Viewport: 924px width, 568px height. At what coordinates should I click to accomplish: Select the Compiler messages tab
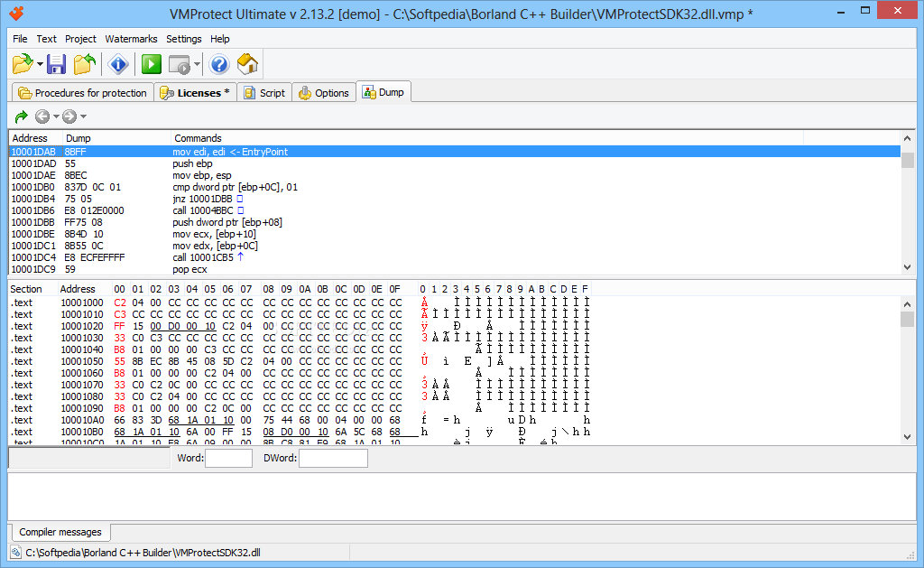pyautogui.click(x=60, y=532)
